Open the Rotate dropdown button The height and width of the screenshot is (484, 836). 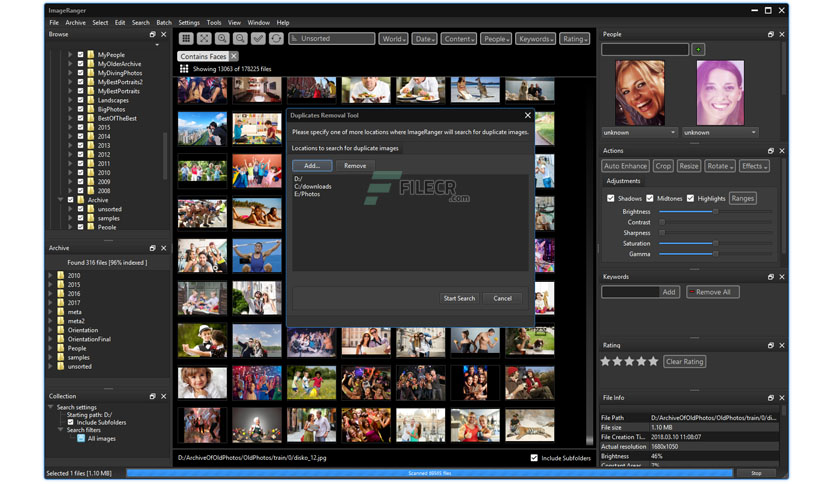(720, 166)
